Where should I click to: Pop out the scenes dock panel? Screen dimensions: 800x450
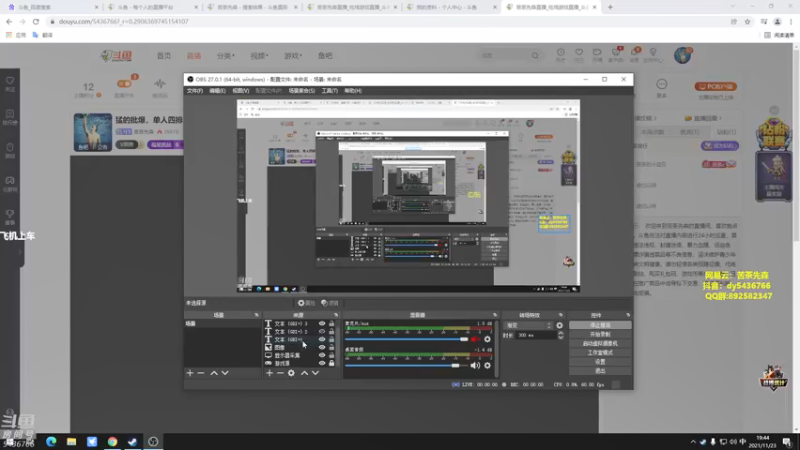(257, 315)
